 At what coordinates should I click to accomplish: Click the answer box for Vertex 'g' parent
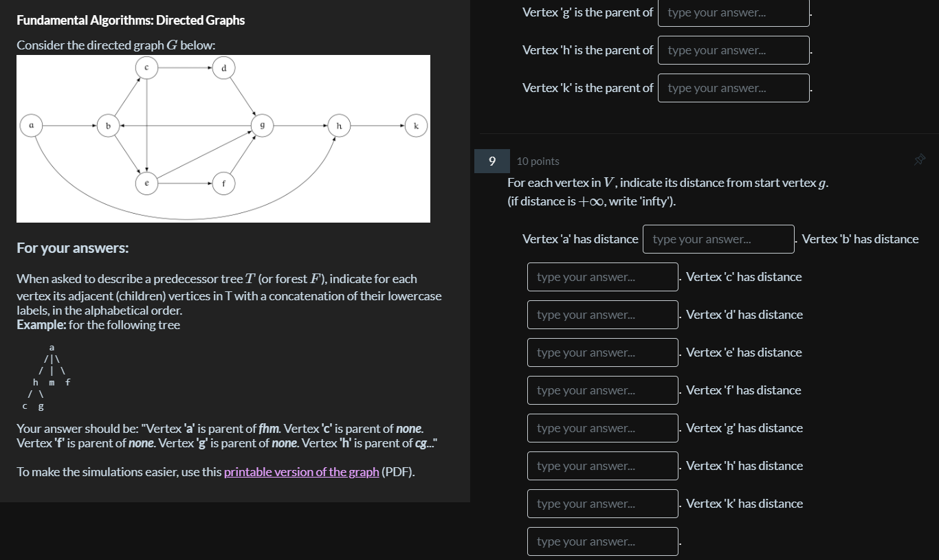pos(733,12)
